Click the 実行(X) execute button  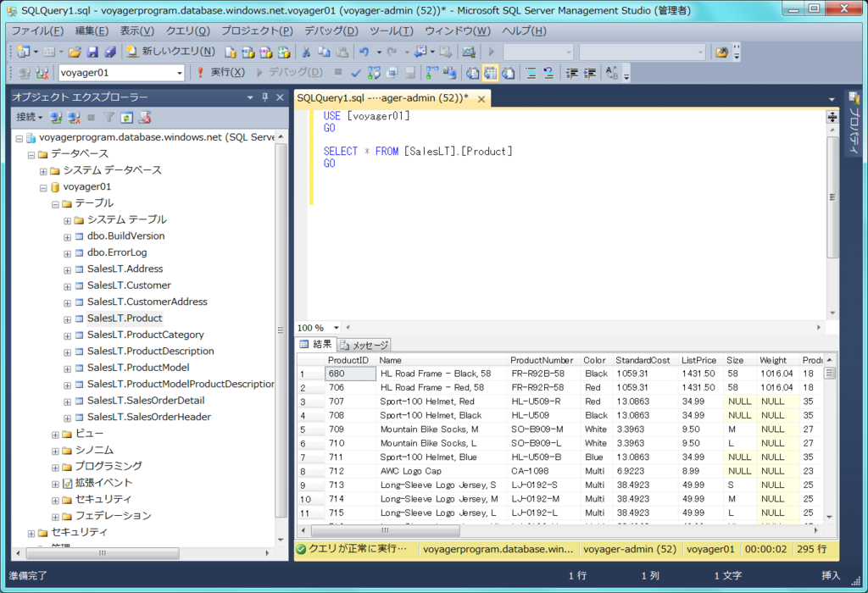[x=221, y=73]
